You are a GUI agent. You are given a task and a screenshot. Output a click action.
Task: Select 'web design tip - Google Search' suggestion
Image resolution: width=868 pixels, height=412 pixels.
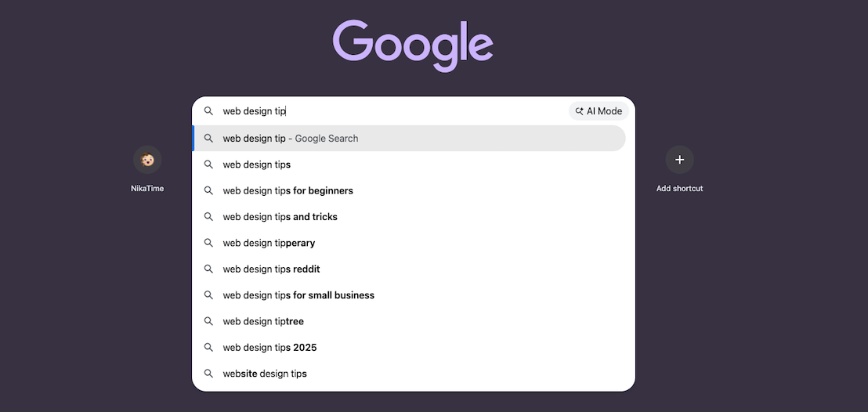(291, 139)
